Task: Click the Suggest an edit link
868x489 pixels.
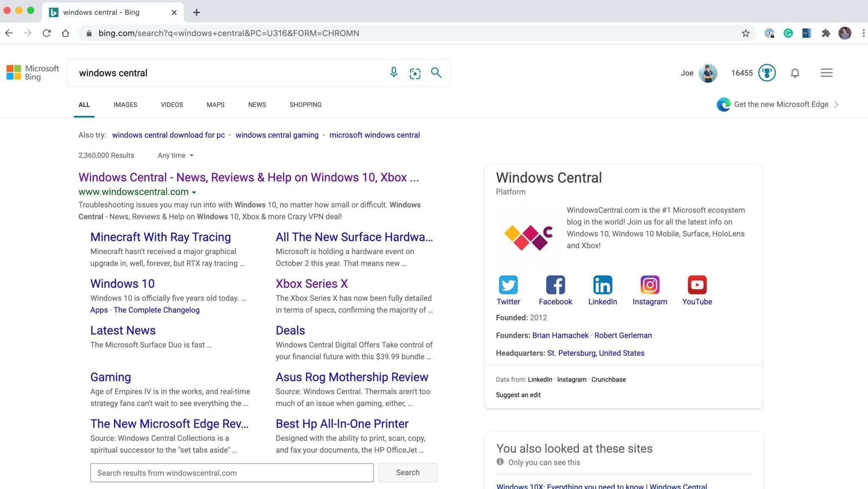Action: [518, 394]
